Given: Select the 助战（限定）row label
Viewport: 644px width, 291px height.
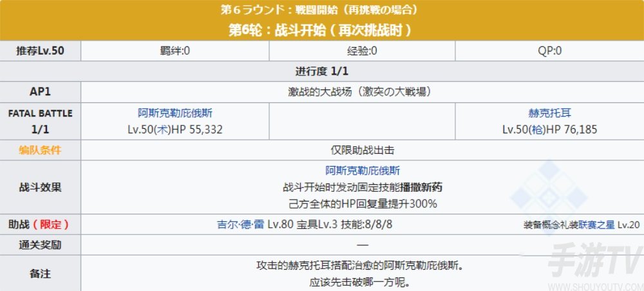Looking at the screenshot, I should click(39, 225).
